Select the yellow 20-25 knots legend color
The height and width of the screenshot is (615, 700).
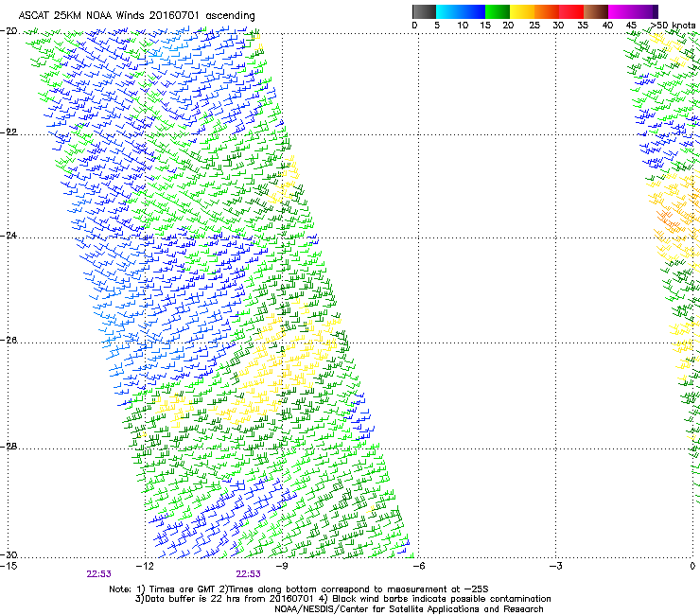[522, 11]
